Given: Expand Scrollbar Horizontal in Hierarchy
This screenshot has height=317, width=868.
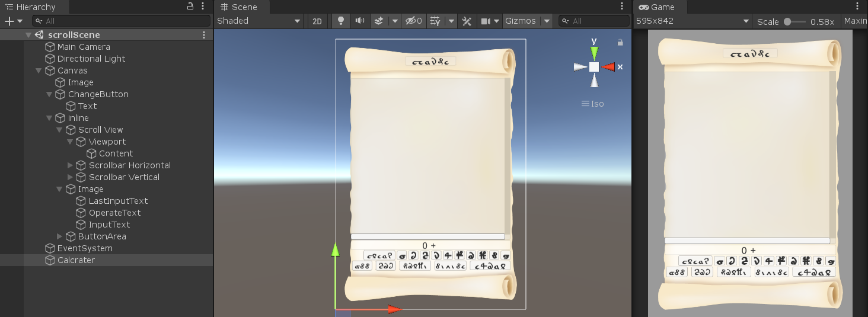Looking at the screenshot, I should coord(70,165).
